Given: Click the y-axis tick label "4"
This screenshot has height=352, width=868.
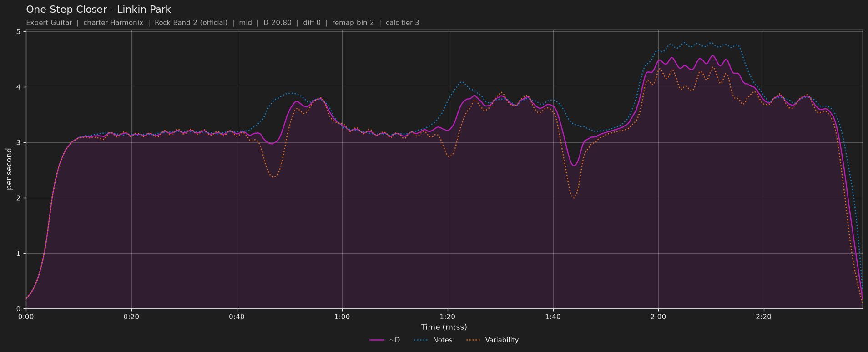Looking at the screenshot, I should click(19, 87).
